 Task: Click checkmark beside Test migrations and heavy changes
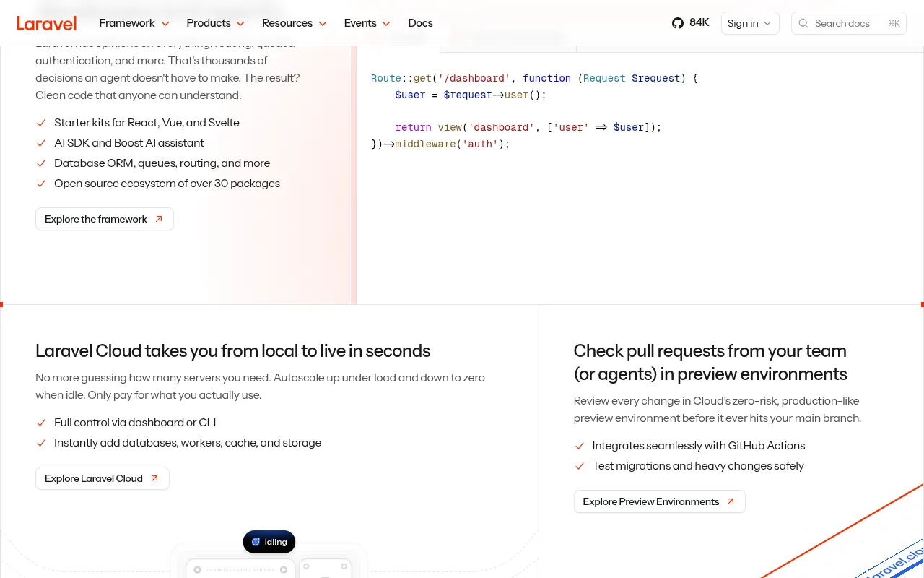(x=579, y=466)
